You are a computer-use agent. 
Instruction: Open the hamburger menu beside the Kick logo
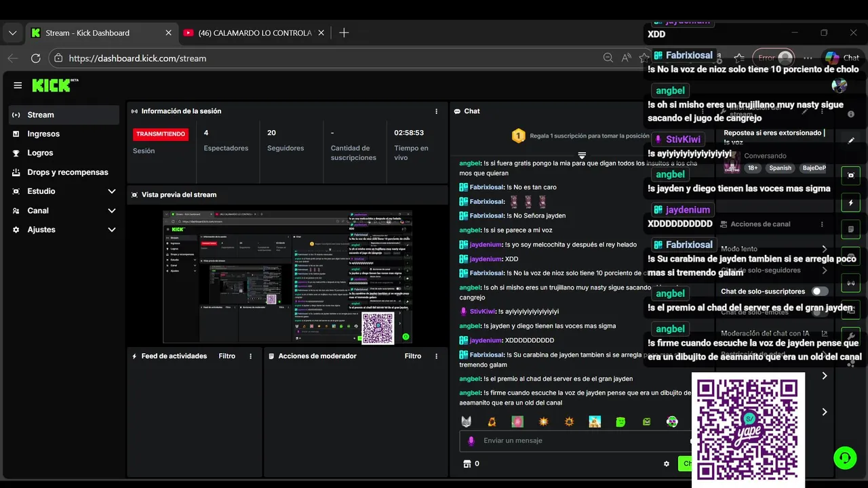click(18, 85)
